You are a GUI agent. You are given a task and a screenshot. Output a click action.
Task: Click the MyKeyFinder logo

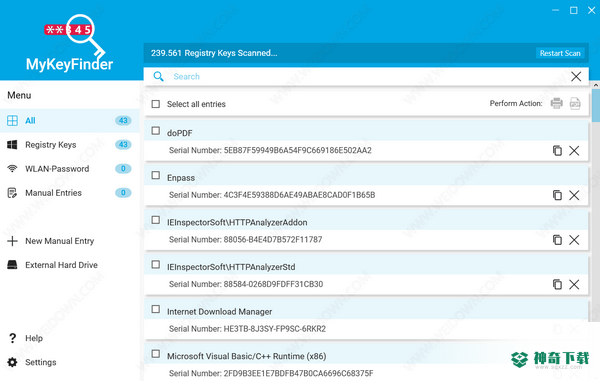[x=70, y=43]
